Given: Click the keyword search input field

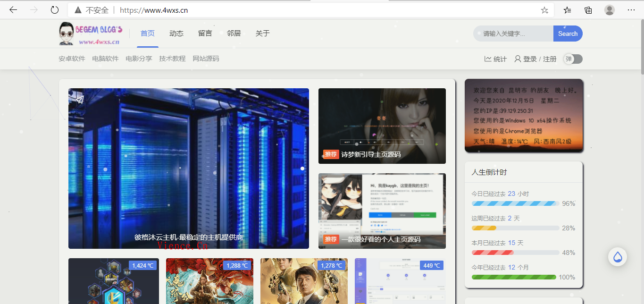Looking at the screenshot, I should tap(514, 34).
